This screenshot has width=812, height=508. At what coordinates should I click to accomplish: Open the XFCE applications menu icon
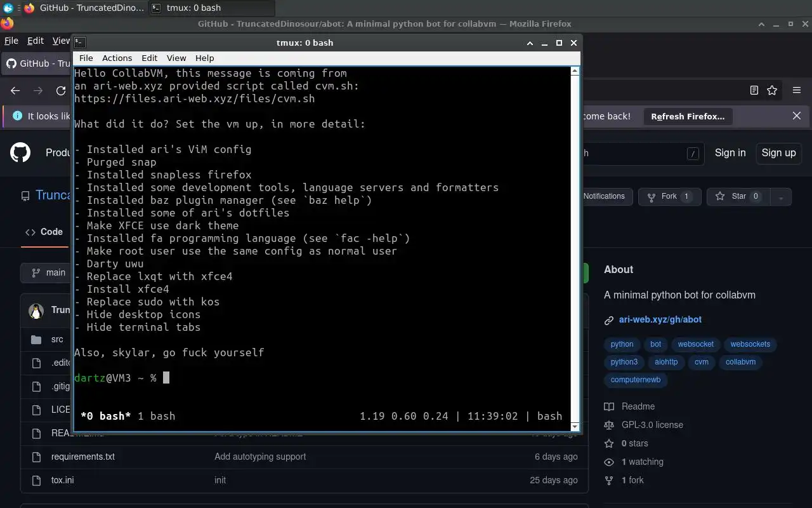pyautogui.click(x=8, y=8)
